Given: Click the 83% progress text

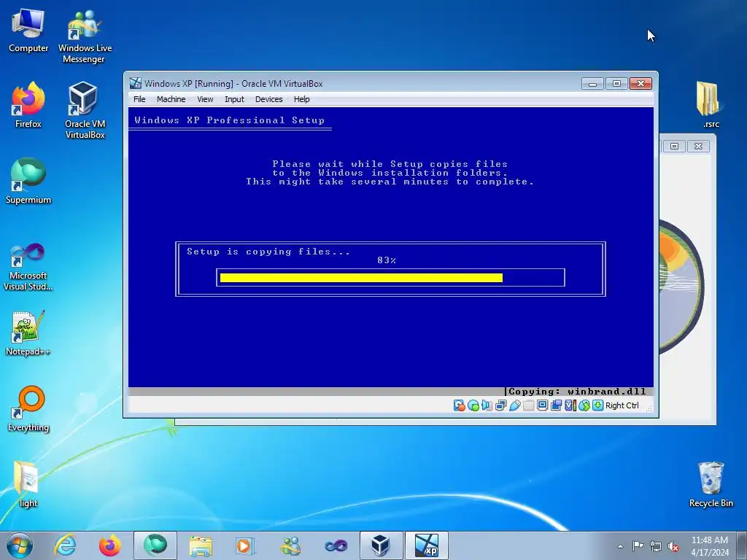Looking at the screenshot, I should tap(387, 260).
